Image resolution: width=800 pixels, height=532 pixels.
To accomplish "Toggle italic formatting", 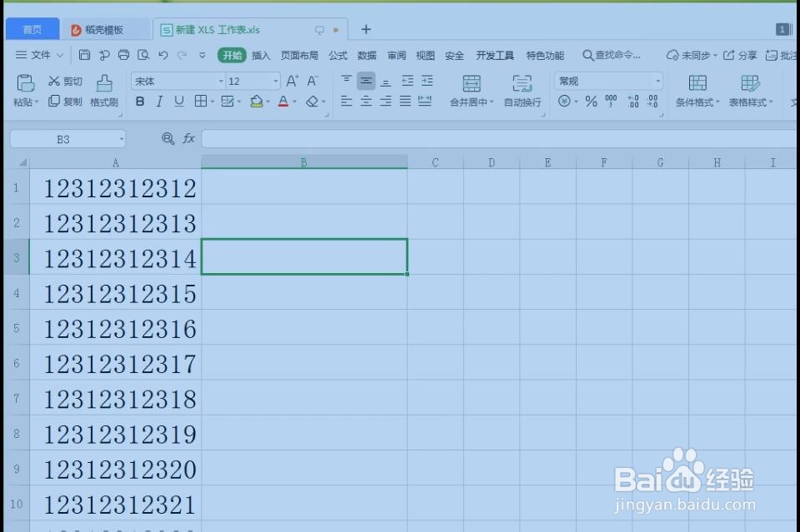I will point(159,102).
